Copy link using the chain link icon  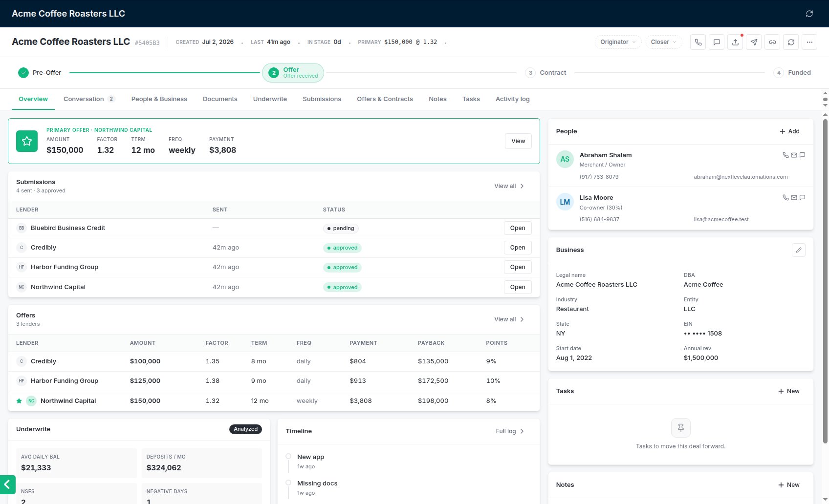tap(772, 42)
